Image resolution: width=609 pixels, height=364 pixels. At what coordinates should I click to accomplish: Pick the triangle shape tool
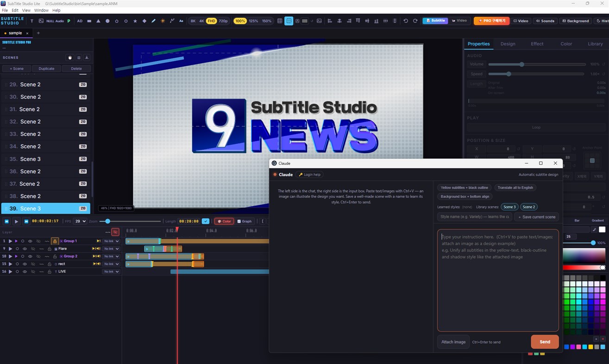[98, 21]
